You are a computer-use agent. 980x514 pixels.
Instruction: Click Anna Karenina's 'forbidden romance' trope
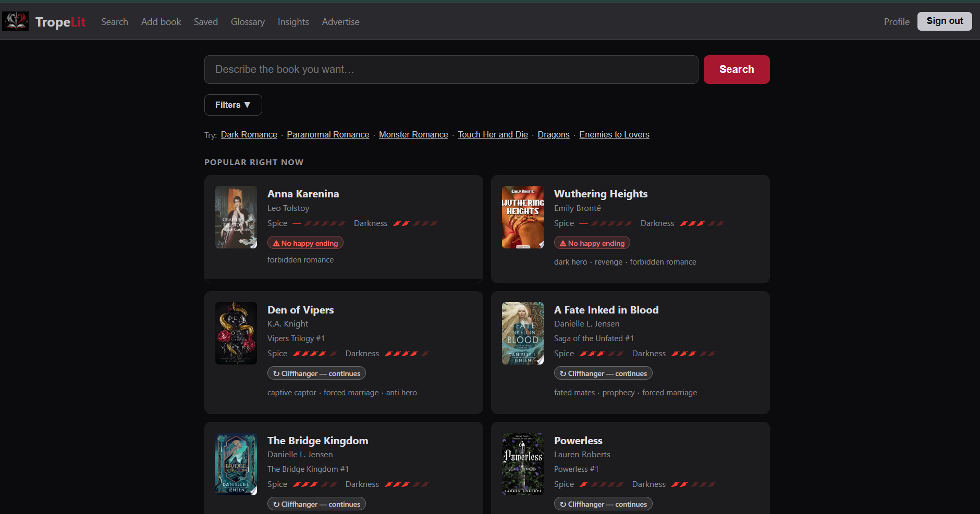pos(301,259)
